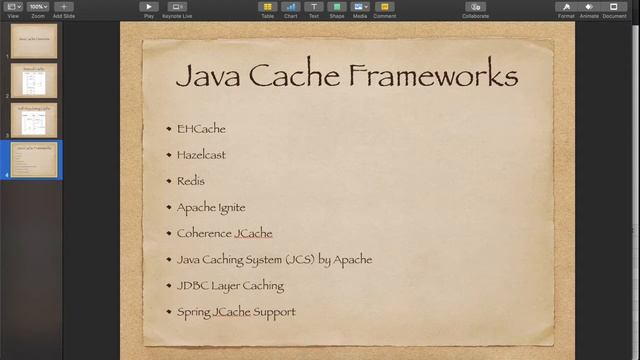Open the View options menu

tap(13, 7)
